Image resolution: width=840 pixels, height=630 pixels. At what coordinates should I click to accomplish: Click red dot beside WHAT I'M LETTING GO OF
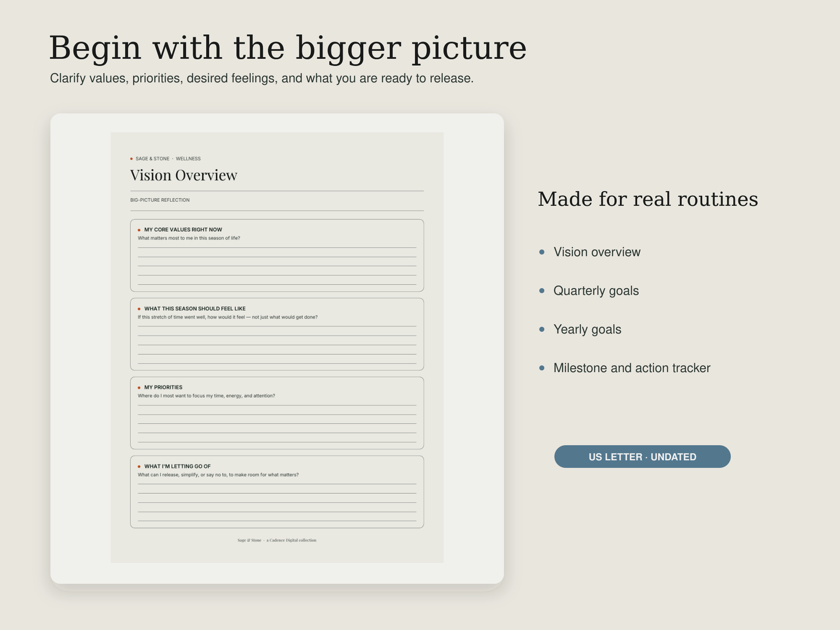point(139,467)
